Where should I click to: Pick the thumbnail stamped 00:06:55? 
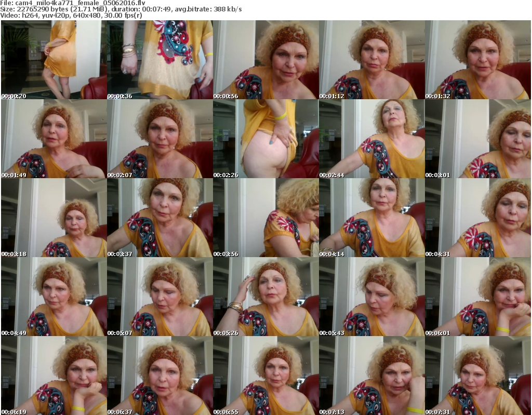click(x=266, y=376)
